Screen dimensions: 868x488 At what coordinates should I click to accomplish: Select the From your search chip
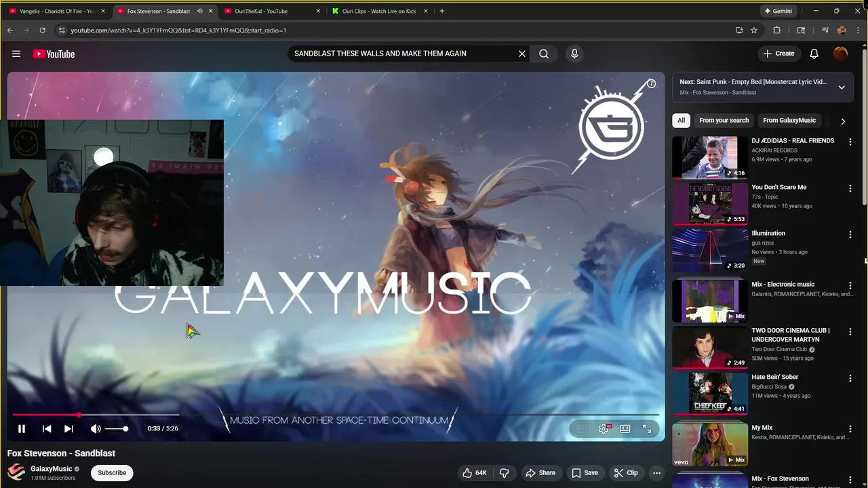click(724, 120)
